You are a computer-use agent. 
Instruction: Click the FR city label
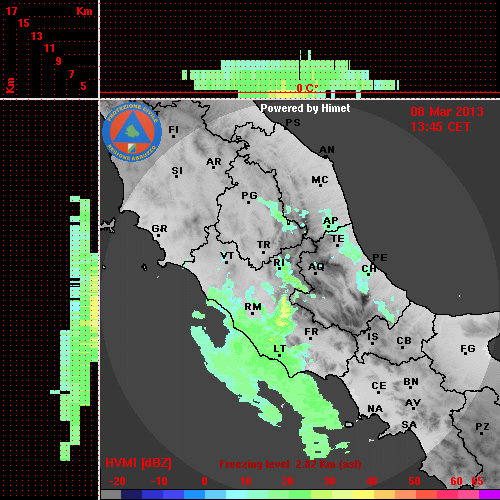311,332
